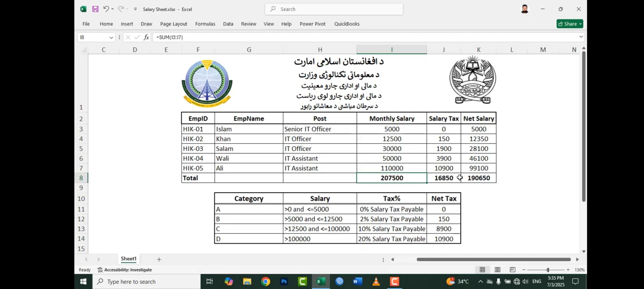Open Windows Start menu

(x=83, y=282)
